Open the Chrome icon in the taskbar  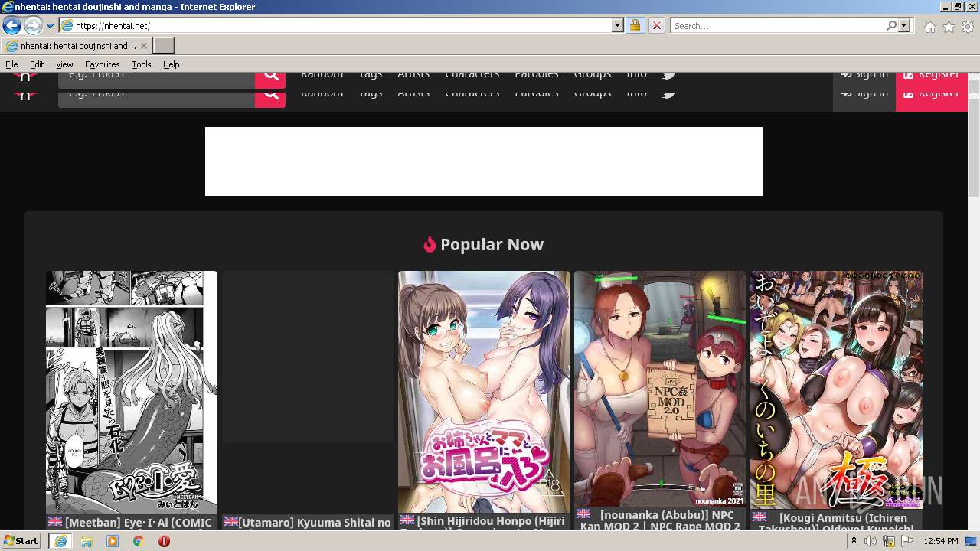(x=139, y=541)
